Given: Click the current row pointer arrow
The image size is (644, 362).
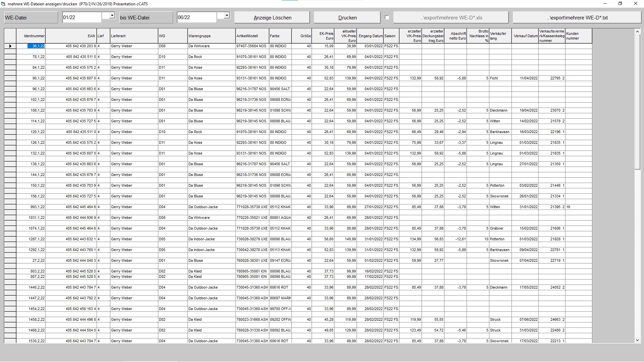Looking at the screenshot, I should [10, 46].
